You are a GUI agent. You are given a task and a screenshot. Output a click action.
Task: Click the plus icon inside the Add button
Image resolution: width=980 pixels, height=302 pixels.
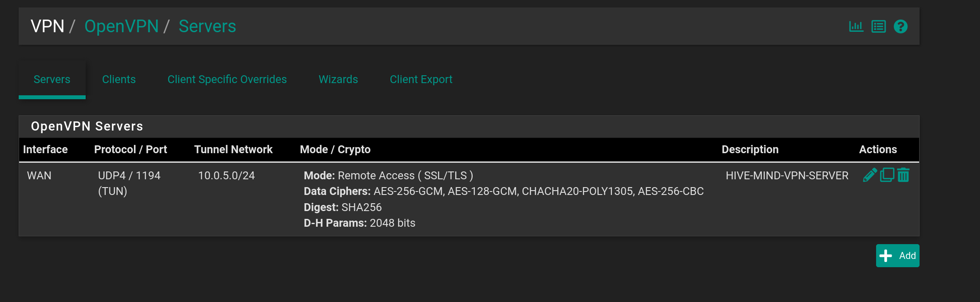(x=886, y=255)
